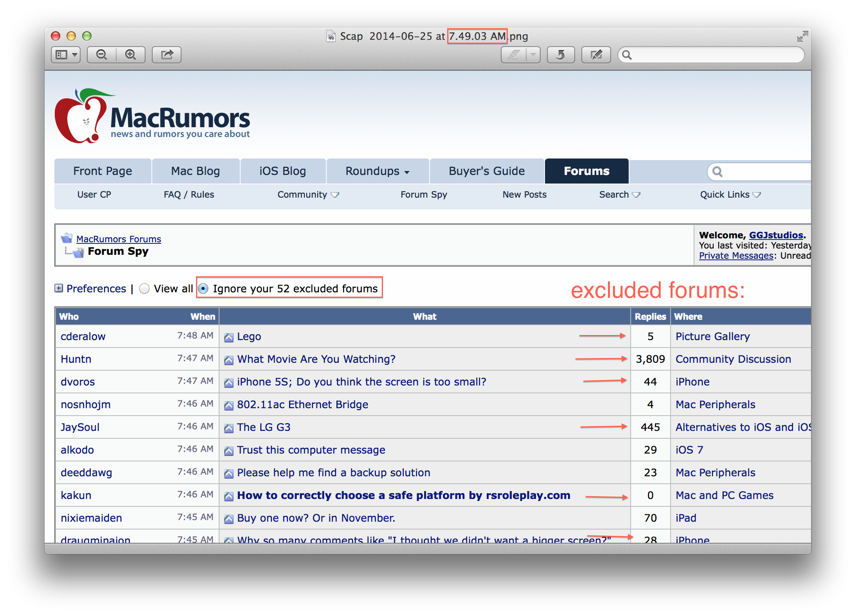Click the zoom out magnifier button
Screen dimensions: 856x616
(x=102, y=55)
